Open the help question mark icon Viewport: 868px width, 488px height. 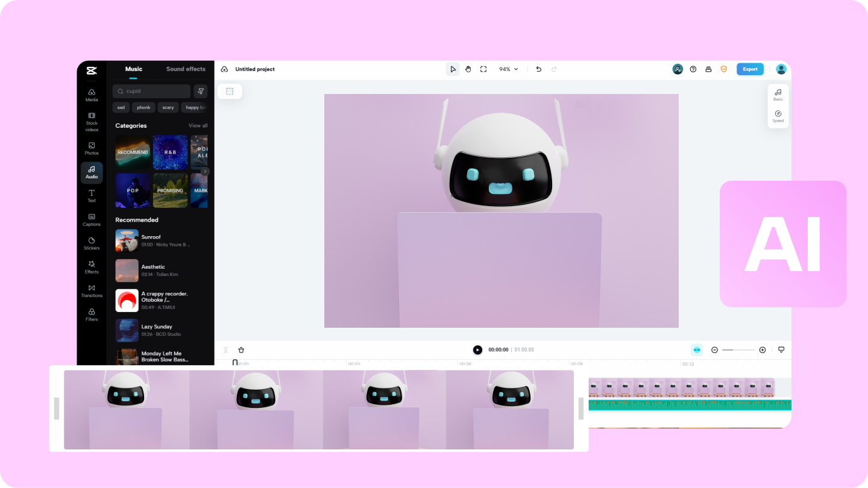tap(693, 69)
